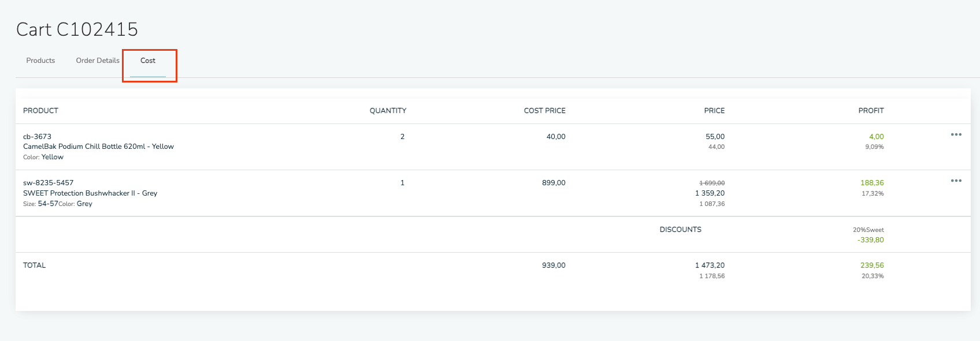
Task: Open three-dot menu for SWEET Protection row
Action: [x=956, y=181]
